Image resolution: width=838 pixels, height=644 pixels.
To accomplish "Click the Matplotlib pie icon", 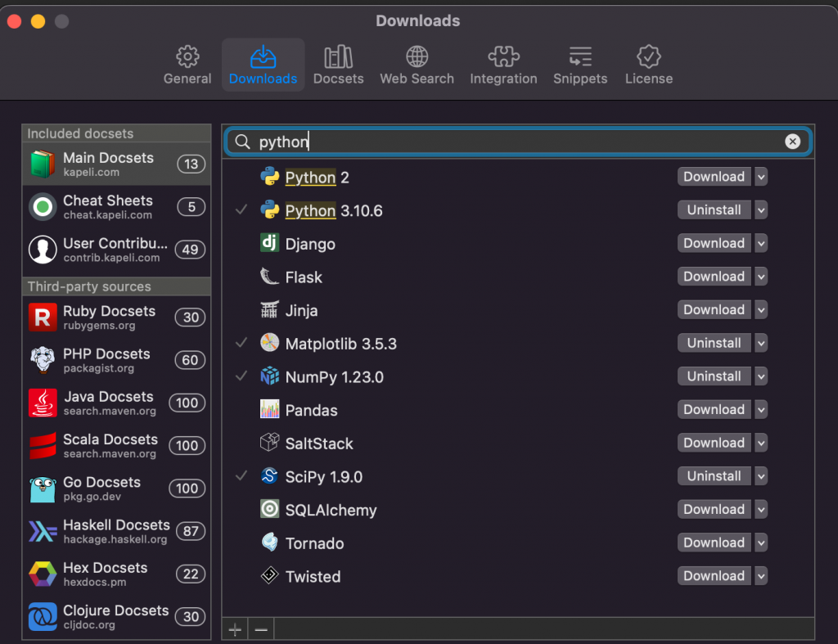I will pyautogui.click(x=269, y=343).
